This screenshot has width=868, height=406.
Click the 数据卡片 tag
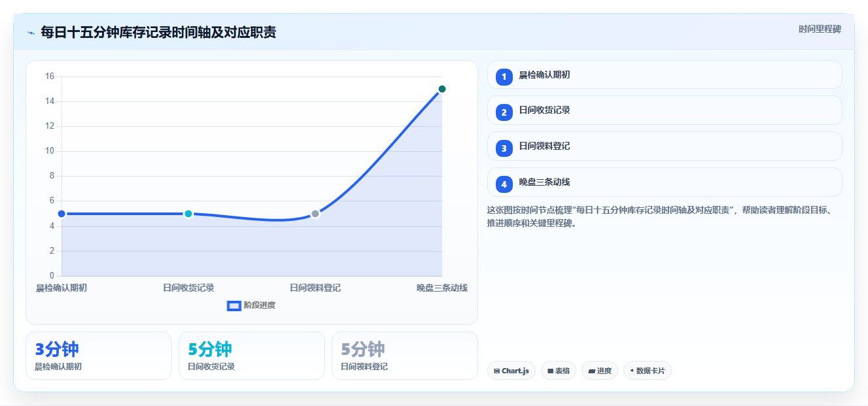[x=648, y=371]
